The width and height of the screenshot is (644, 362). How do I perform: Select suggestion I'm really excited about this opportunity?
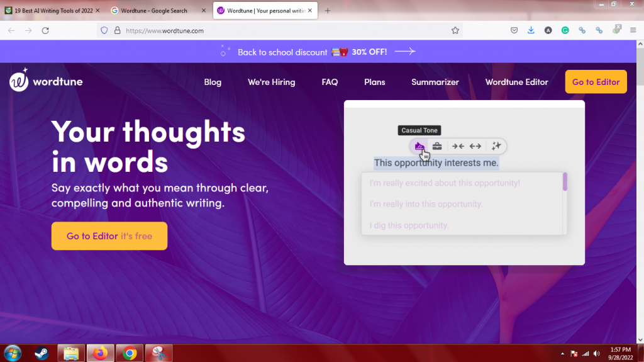(x=445, y=183)
